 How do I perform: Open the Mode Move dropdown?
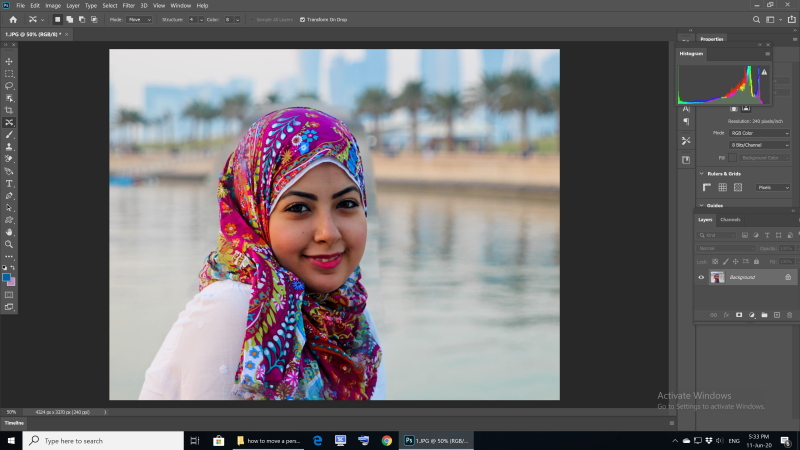(x=139, y=20)
